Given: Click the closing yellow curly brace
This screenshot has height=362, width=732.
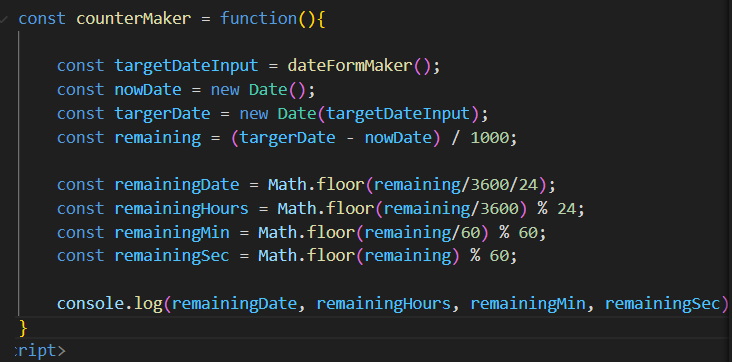Looking at the screenshot, I should click(x=23, y=328).
